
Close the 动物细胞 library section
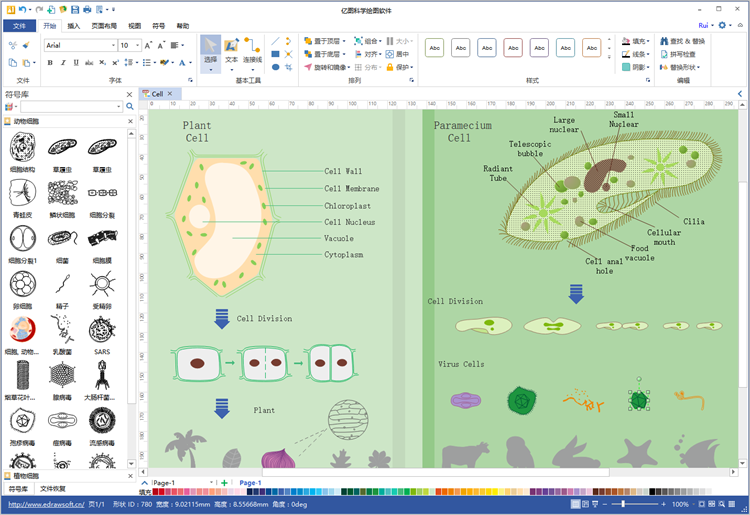(129, 121)
